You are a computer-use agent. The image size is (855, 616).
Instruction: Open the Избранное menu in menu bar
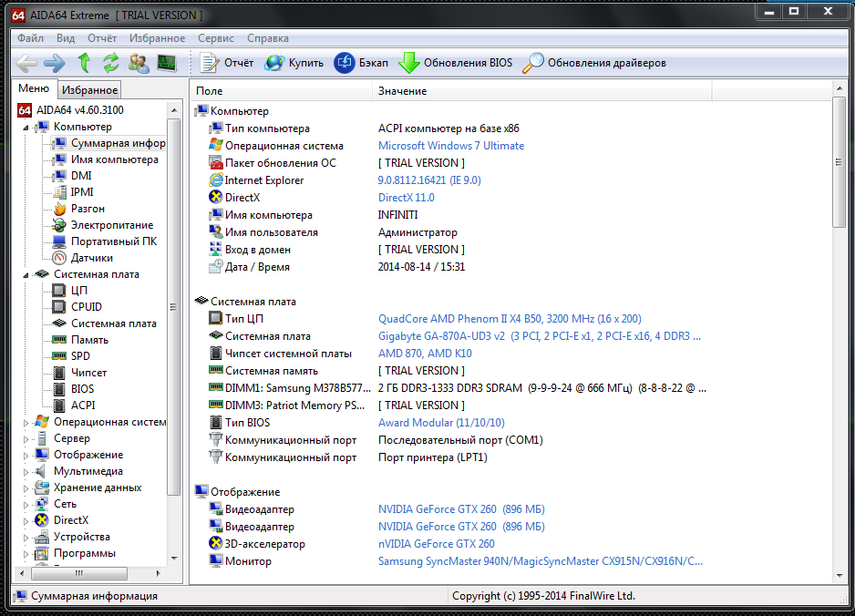click(x=157, y=38)
